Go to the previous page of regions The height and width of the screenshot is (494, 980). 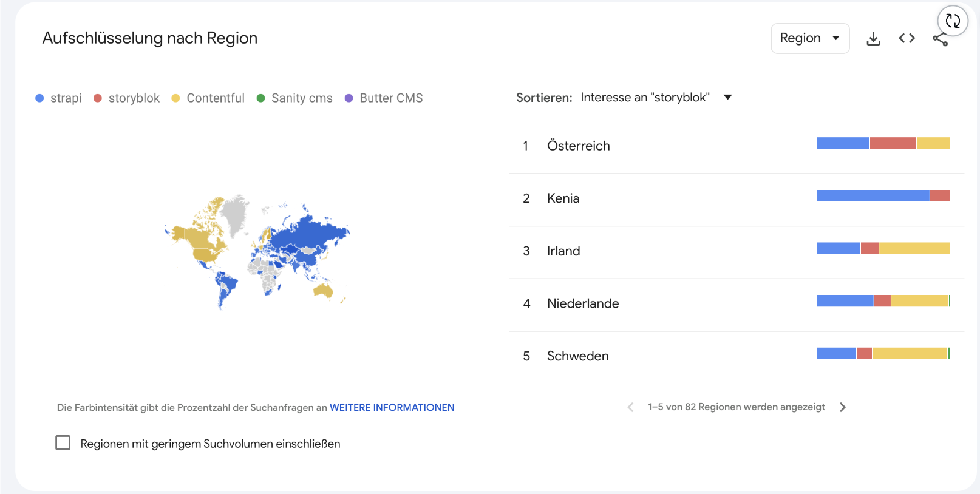coord(630,407)
